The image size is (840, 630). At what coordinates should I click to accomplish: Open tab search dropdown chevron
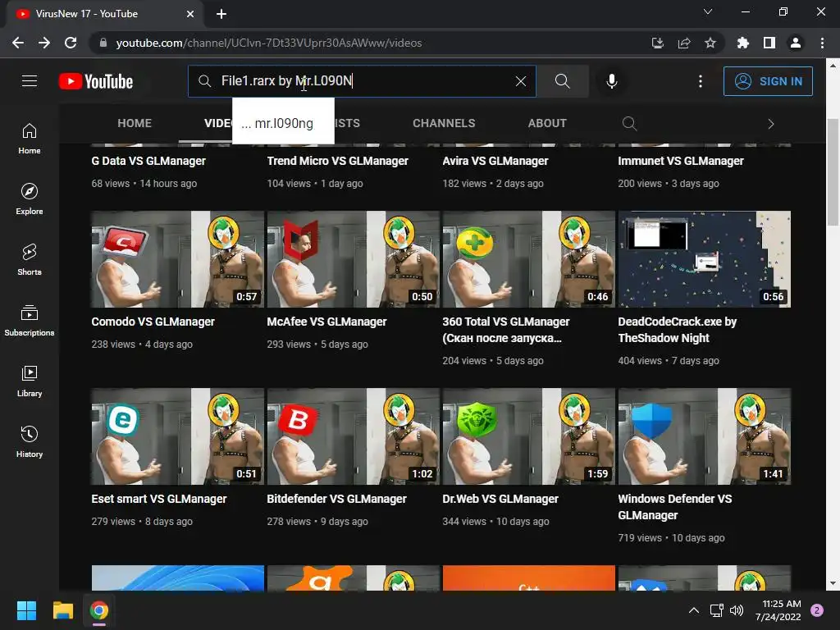click(708, 11)
